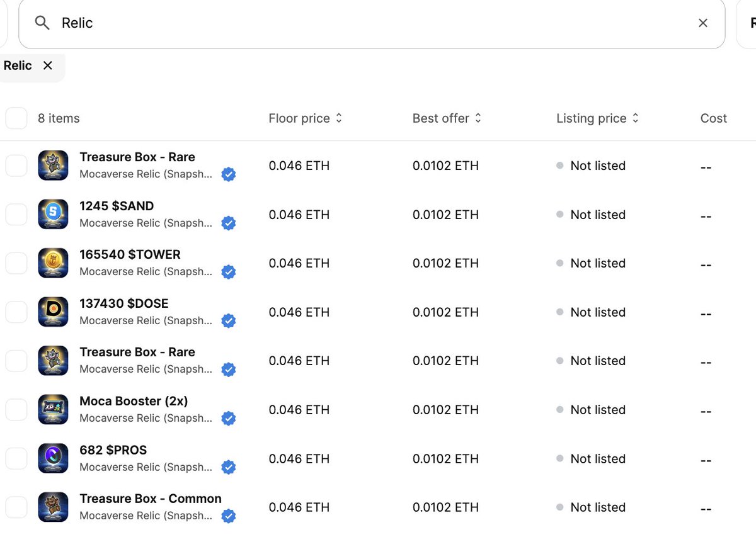Click the Cost column header
The height and width of the screenshot is (559, 756).
coord(714,118)
